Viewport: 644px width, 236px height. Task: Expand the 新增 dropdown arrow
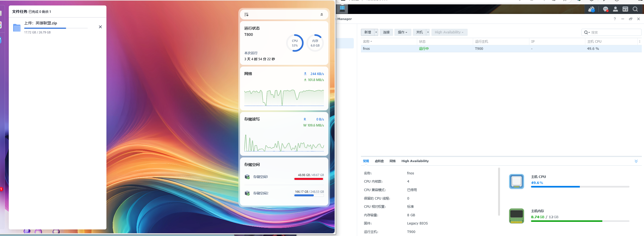coord(376,32)
